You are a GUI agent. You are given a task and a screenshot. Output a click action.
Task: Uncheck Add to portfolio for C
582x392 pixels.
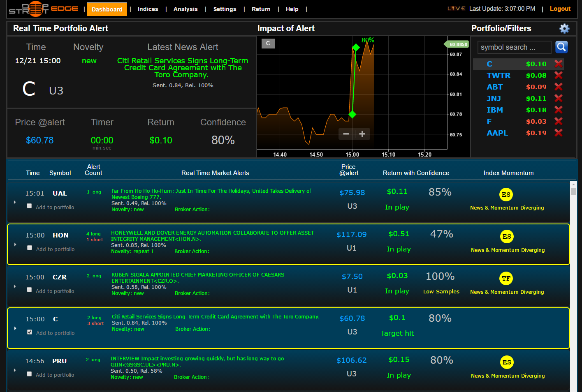point(30,332)
